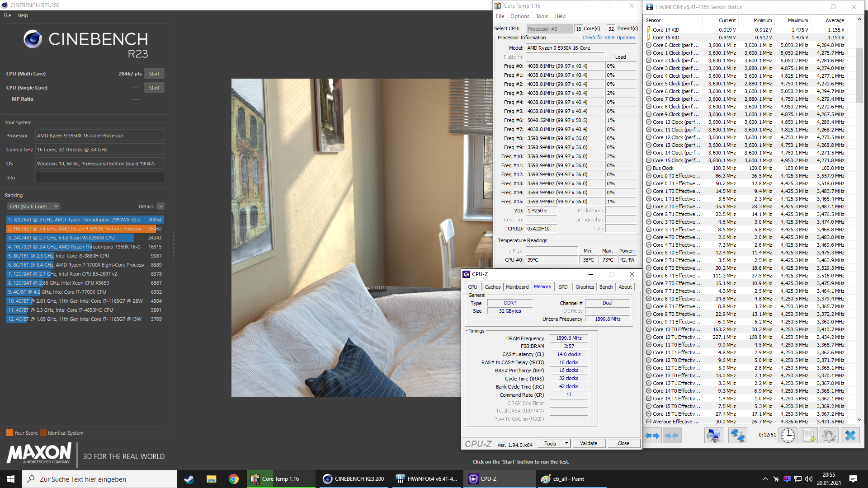Screen dimensions: 868x488
Task: Click the CPU-Z Validate button
Action: pyautogui.click(x=589, y=443)
